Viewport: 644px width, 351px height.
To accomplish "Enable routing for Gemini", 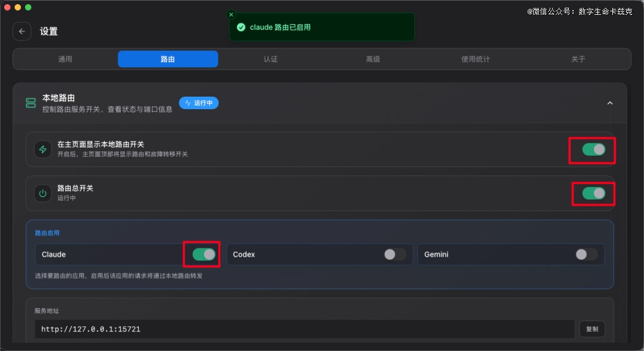I will point(586,254).
